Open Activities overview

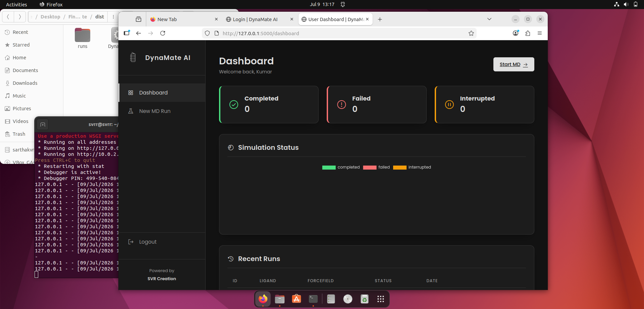16,4
